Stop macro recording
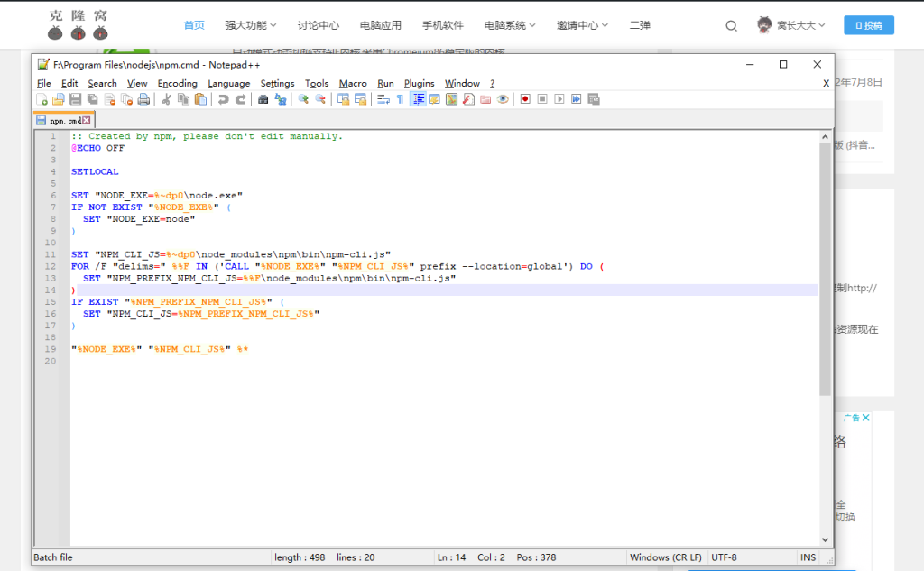This screenshot has width=924, height=571. 542,99
